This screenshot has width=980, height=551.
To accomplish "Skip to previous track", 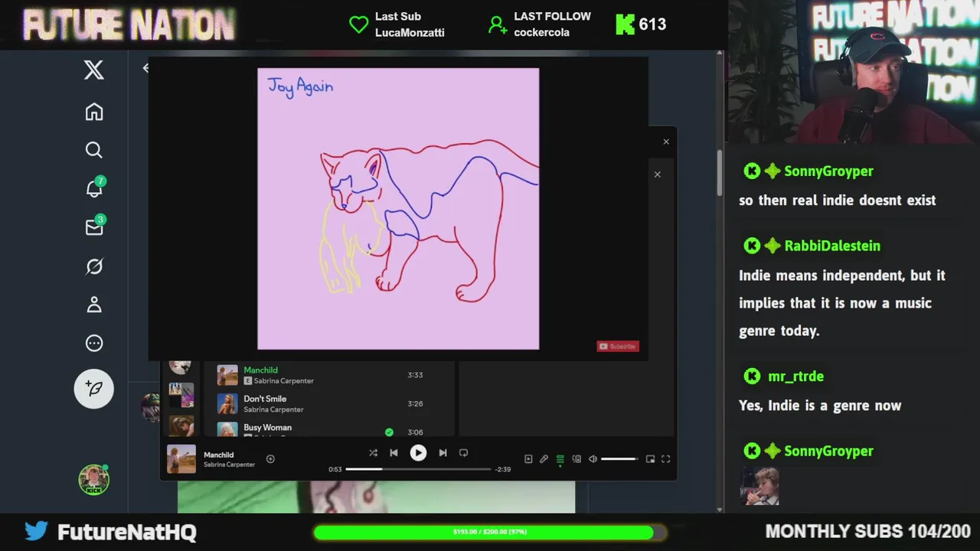I will point(394,453).
